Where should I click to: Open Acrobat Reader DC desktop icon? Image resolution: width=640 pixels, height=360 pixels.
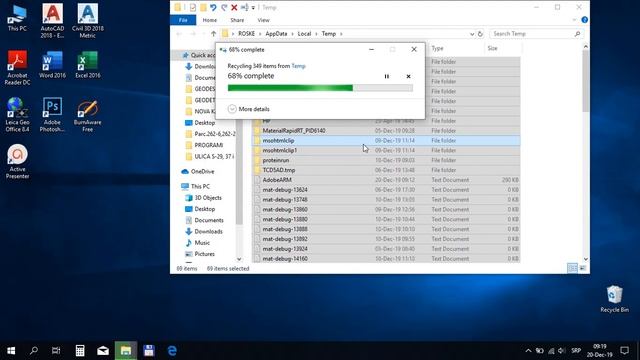(x=17, y=68)
